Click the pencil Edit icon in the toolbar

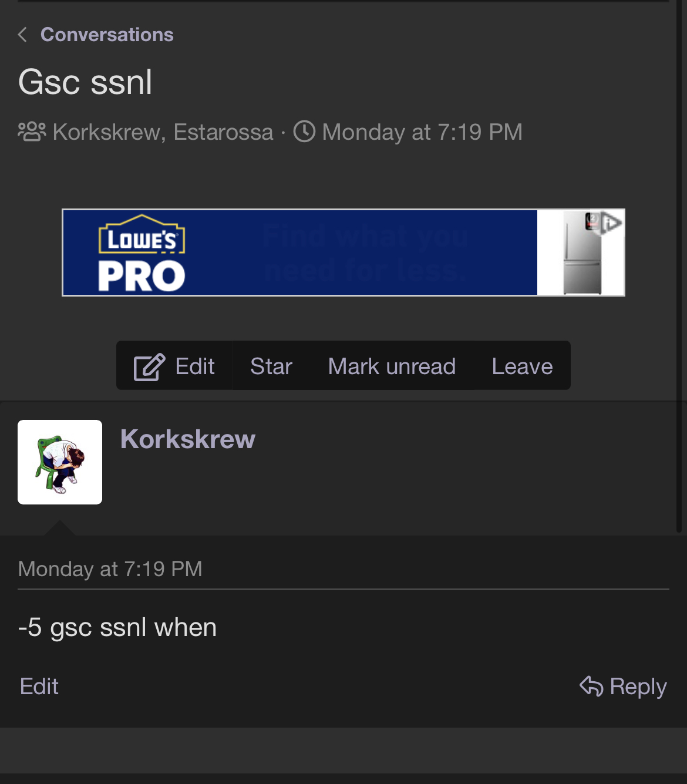coord(149,367)
